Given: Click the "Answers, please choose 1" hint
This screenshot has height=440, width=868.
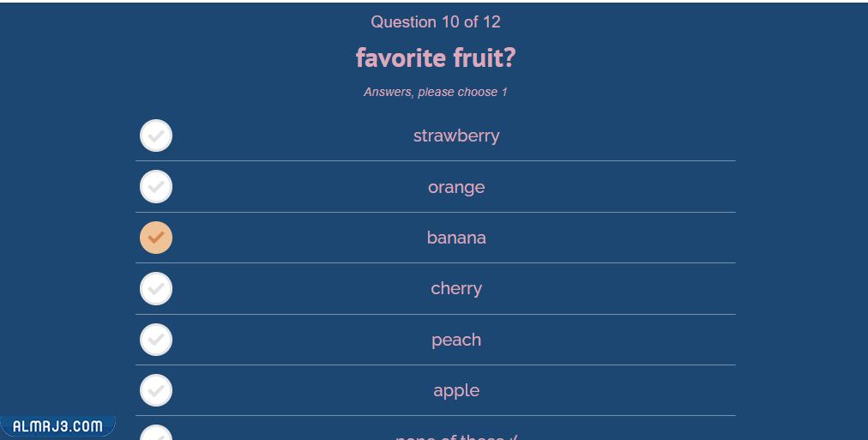Looking at the screenshot, I should pyautogui.click(x=436, y=92).
